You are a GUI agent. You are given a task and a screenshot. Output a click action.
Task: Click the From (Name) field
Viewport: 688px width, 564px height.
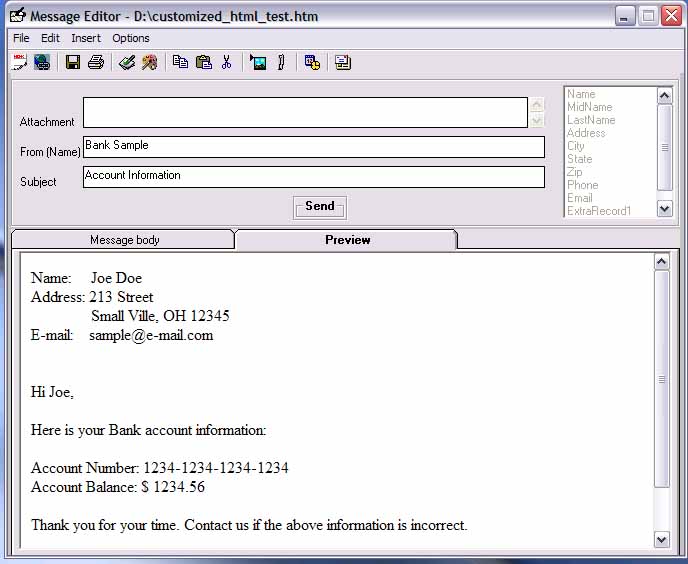(x=314, y=147)
